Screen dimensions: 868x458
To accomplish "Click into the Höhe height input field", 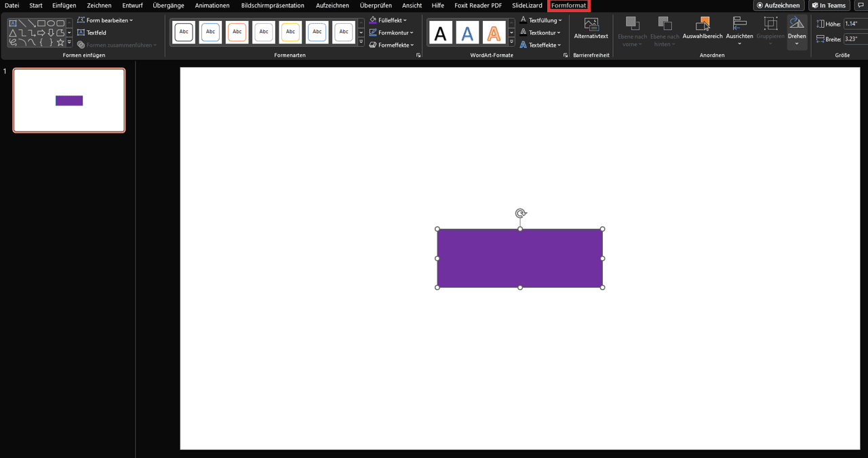I will tap(854, 24).
